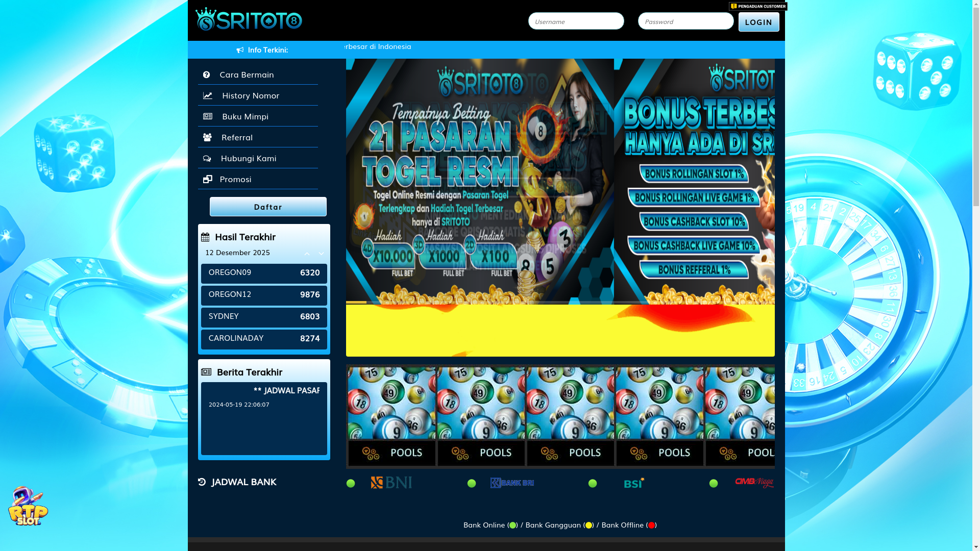The image size is (980, 551).
Task: Click the scrolling Info Terkini marquee text
Action: (378, 46)
